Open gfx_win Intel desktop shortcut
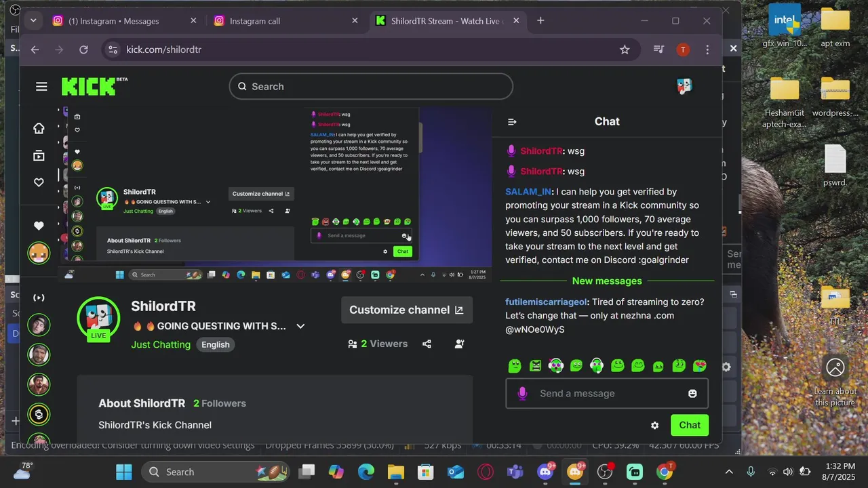The image size is (868, 488). (785, 27)
